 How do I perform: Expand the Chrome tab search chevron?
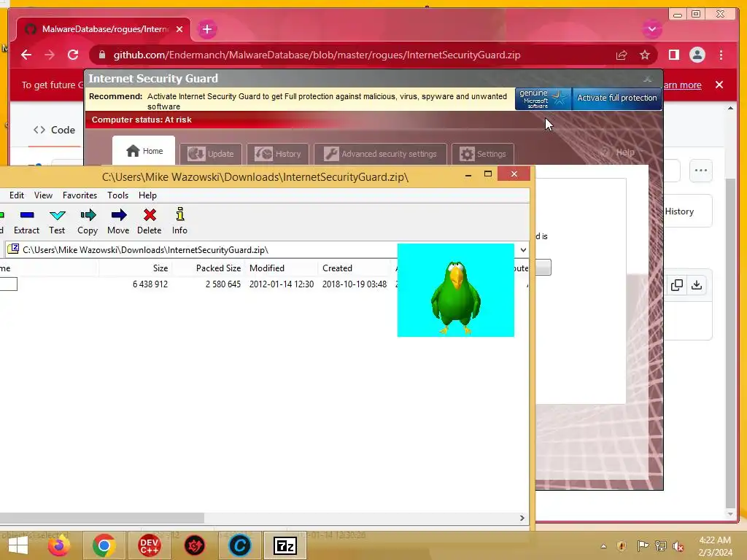click(x=652, y=29)
